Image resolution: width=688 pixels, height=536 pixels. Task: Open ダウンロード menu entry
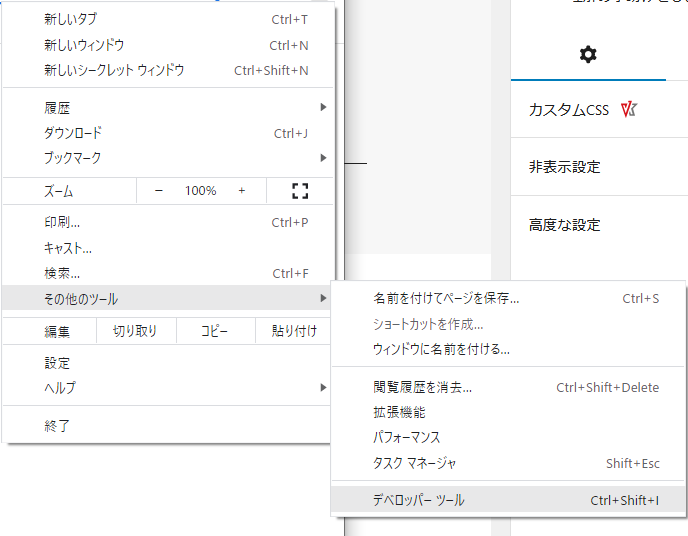coord(73,133)
